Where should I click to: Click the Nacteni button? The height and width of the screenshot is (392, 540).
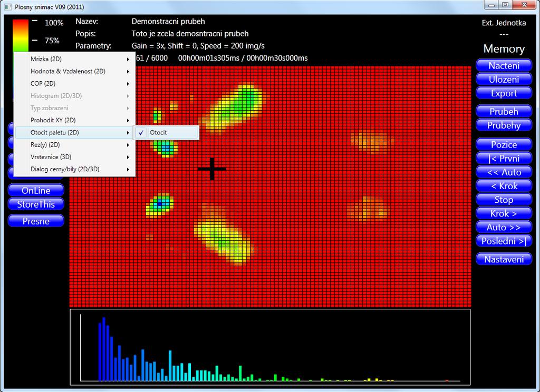(504, 65)
